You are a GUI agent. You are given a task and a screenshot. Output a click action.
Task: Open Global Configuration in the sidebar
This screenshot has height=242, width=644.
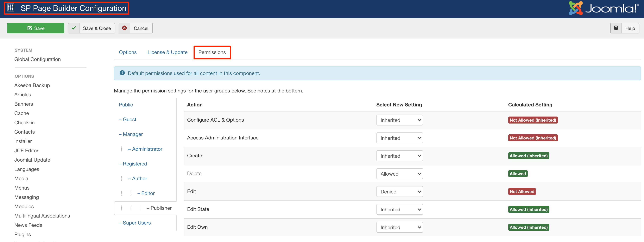click(37, 59)
